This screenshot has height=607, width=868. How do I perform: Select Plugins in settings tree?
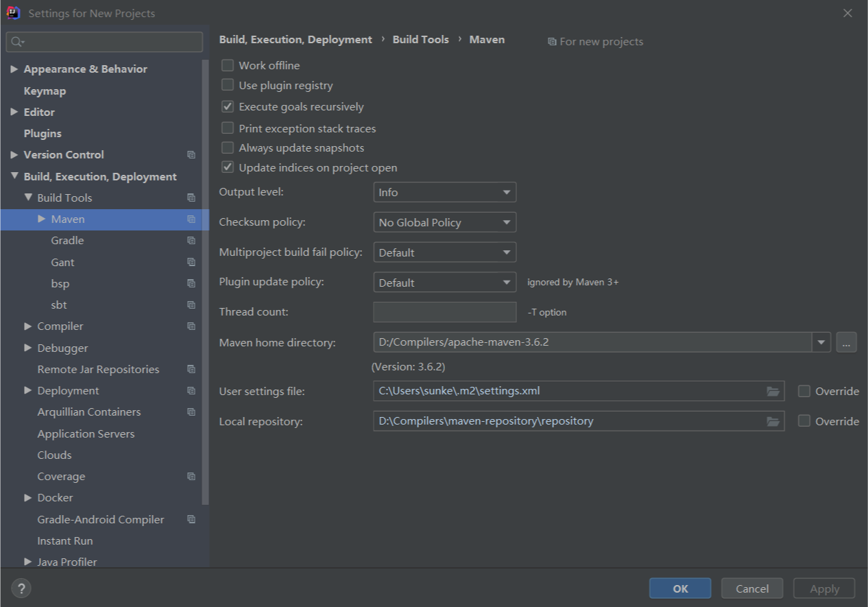tap(43, 134)
